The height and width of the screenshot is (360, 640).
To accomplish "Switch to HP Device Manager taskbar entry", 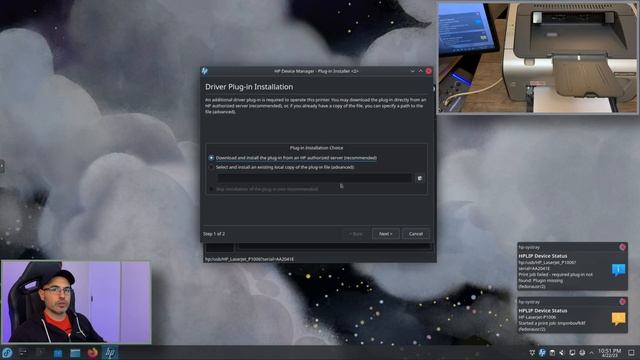I will pyautogui.click(x=110, y=353).
